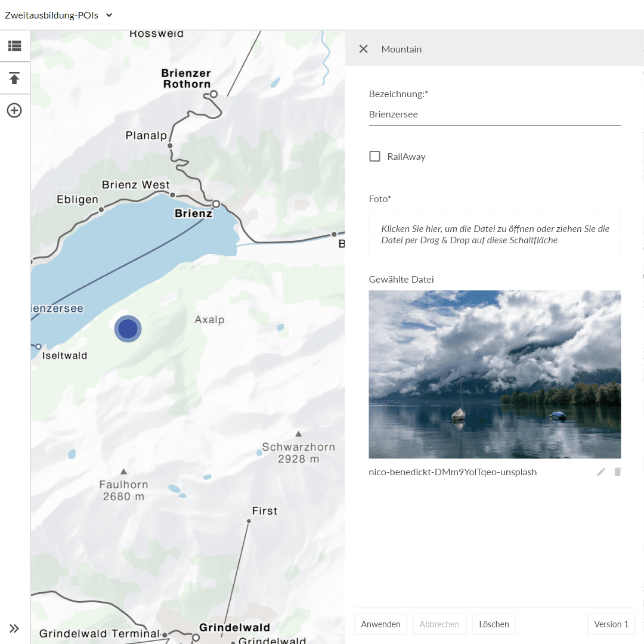
Task: Click the add POI plus icon
Action: coord(15,110)
